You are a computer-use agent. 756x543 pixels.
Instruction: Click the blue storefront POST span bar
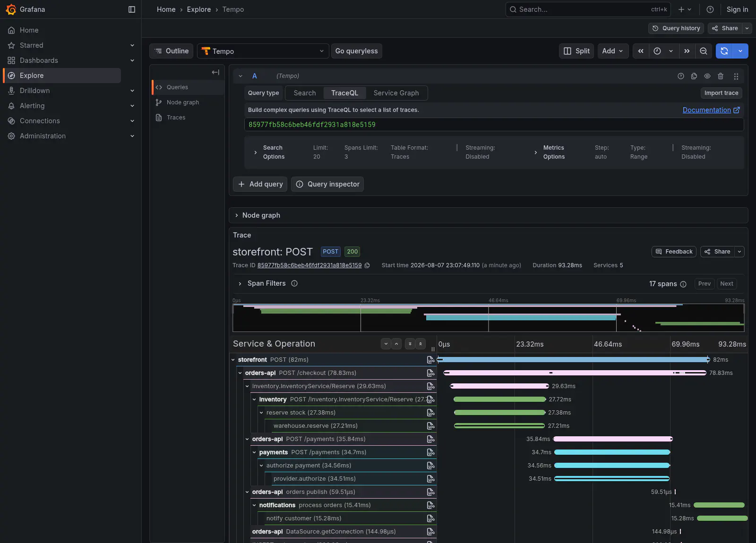(573, 360)
